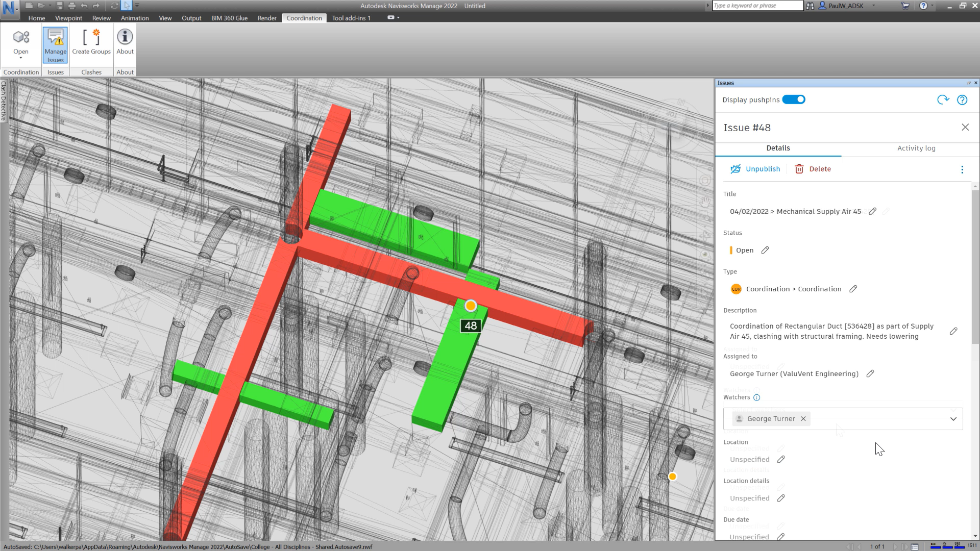Click the Unpublish button

tap(755, 169)
